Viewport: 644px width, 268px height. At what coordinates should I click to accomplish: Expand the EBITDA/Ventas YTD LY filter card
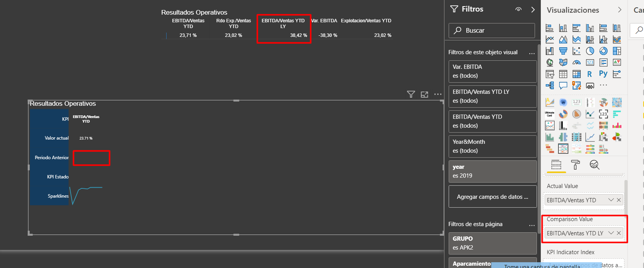[493, 97]
